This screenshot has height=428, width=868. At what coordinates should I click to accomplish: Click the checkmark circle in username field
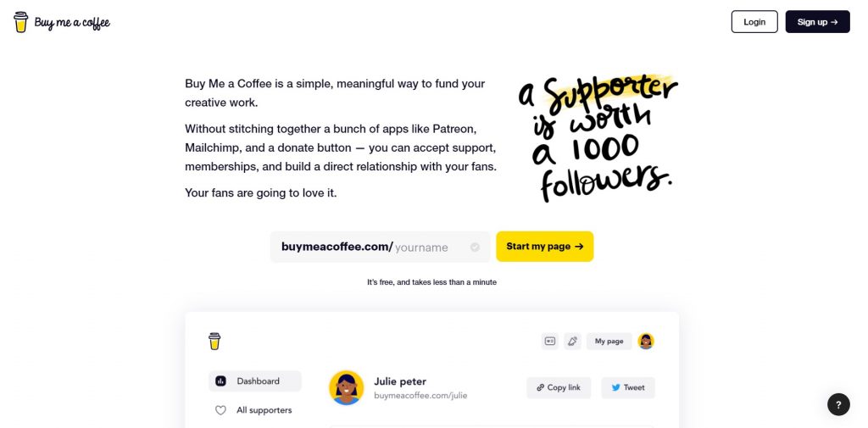(475, 247)
